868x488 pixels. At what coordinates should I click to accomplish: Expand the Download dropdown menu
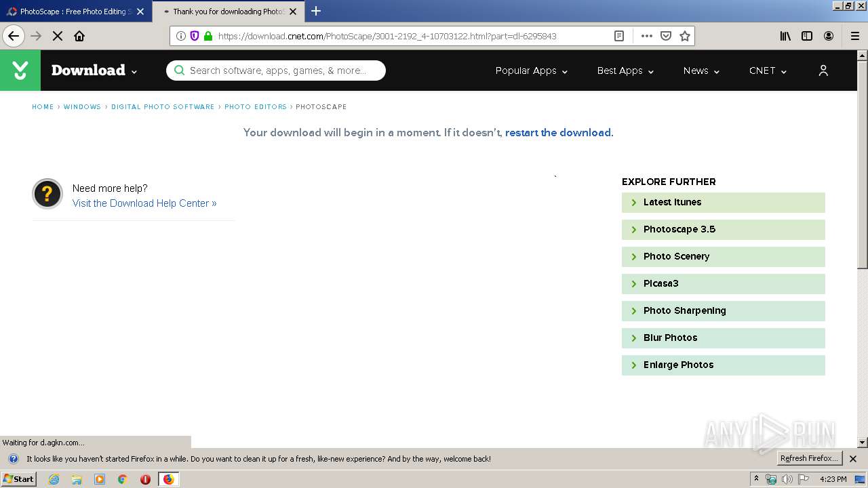[x=94, y=70]
